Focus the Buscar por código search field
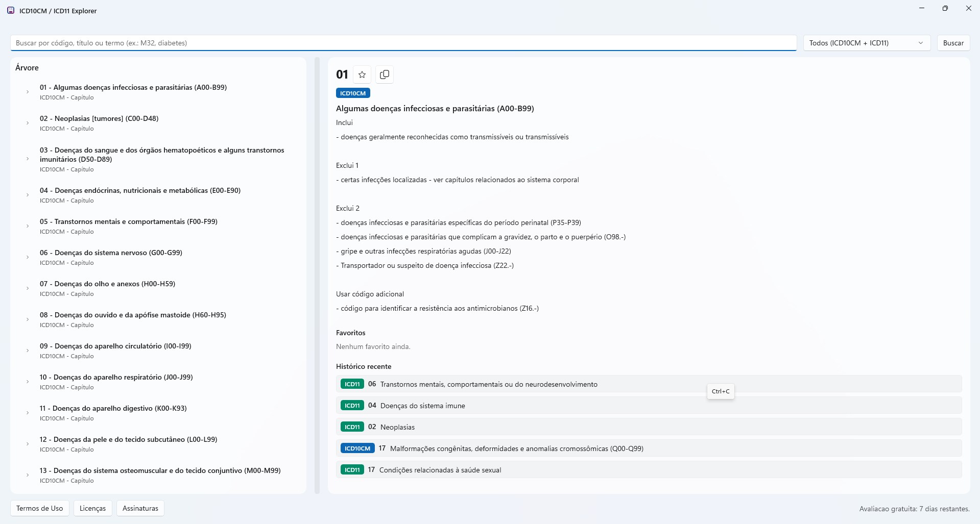This screenshot has height=524, width=980. pos(403,43)
